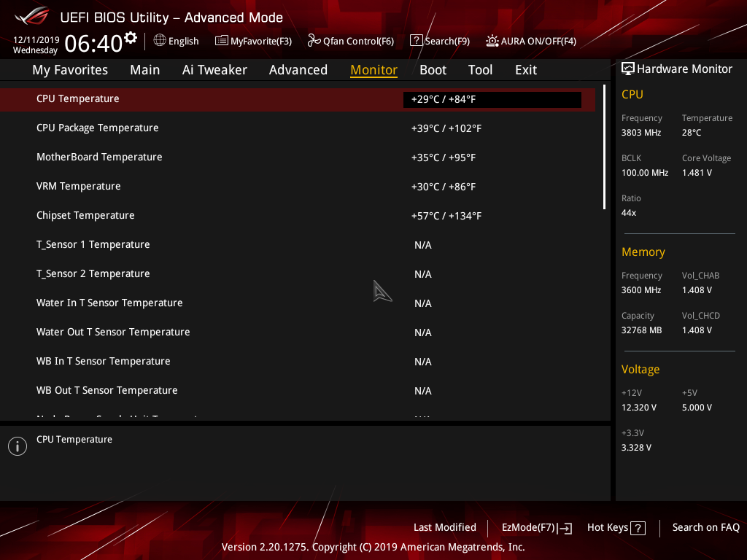The image size is (747, 560).
Task: Click the Last Modified button
Action: point(444,527)
